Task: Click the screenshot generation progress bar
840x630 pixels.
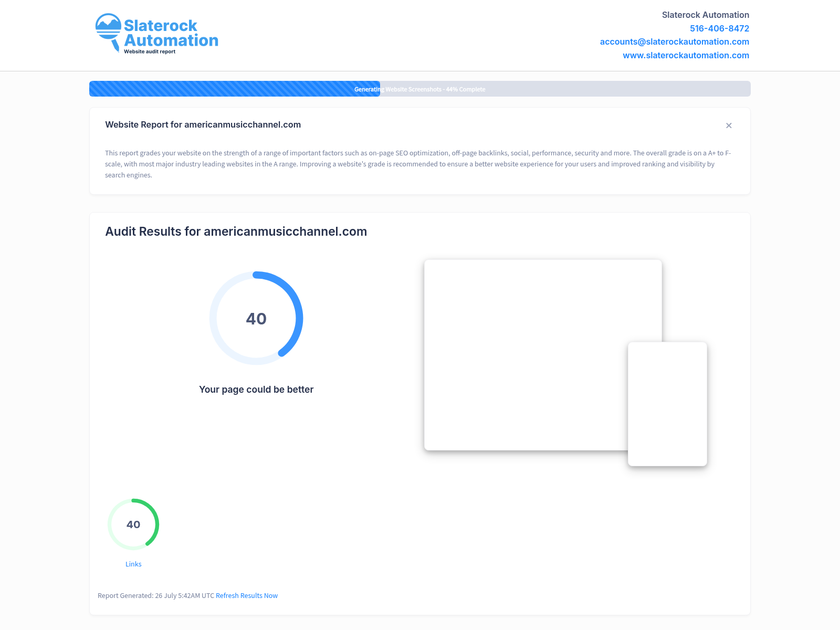Action: coord(420,89)
